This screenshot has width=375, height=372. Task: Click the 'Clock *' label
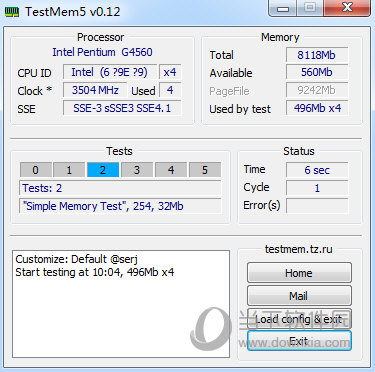pos(35,91)
